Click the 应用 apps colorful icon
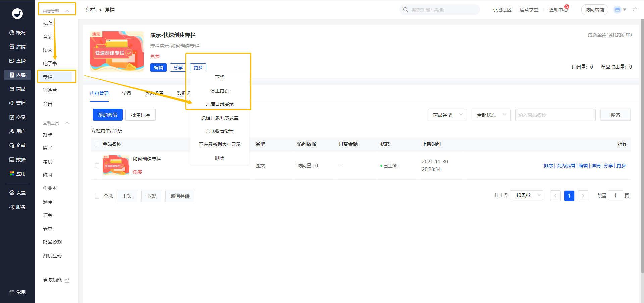 12,174
